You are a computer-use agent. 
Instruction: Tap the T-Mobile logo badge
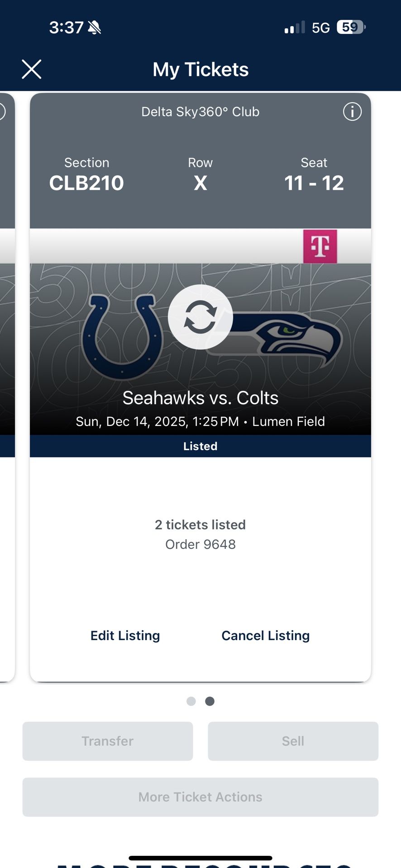click(320, 246)
